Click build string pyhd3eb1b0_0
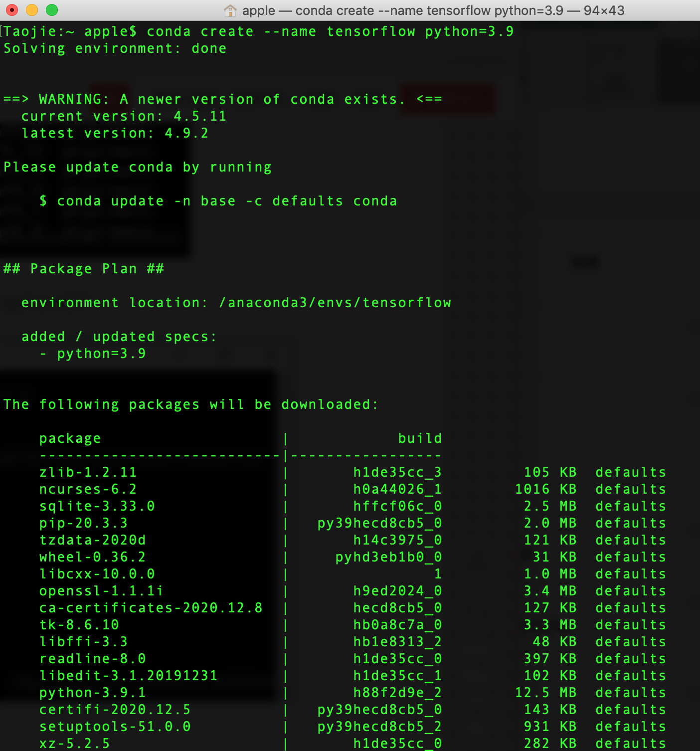 389,557
